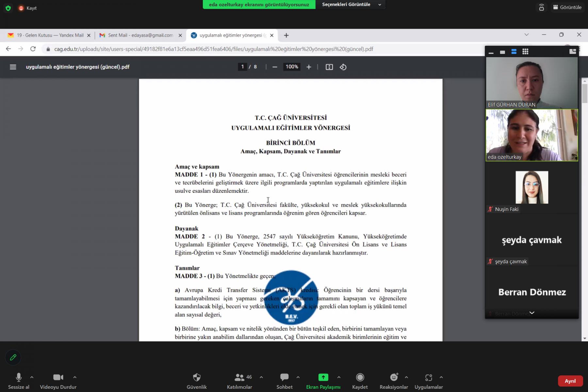Rotate the PDF counterclockwise
The height and width of the screenshot is (392, 588).
click(343, 67)
